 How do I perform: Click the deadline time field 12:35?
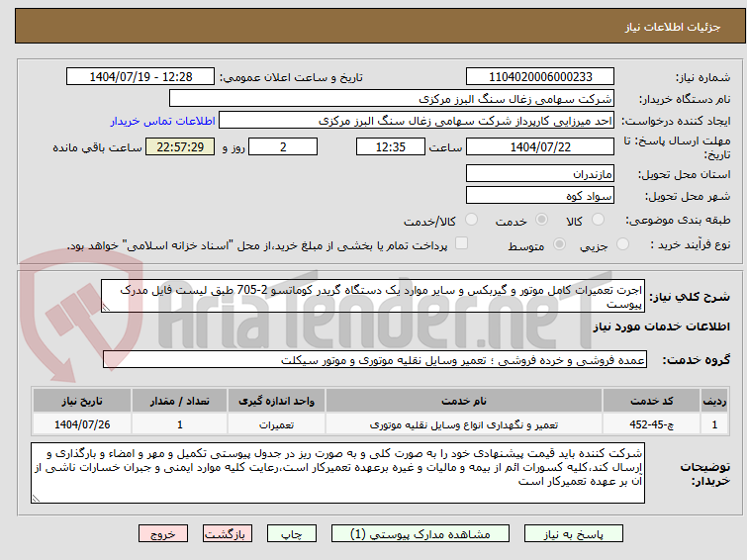tap(391, 146)
